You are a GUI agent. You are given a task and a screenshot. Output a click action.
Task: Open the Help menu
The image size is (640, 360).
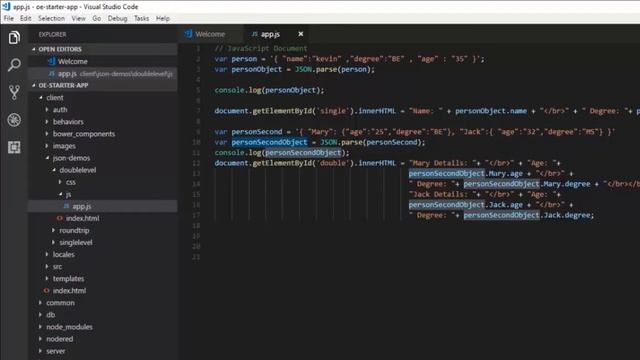coord(162,18)
